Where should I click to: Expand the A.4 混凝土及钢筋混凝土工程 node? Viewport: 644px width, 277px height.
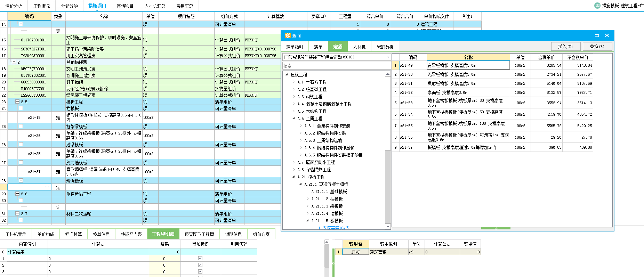pos(294,104)
